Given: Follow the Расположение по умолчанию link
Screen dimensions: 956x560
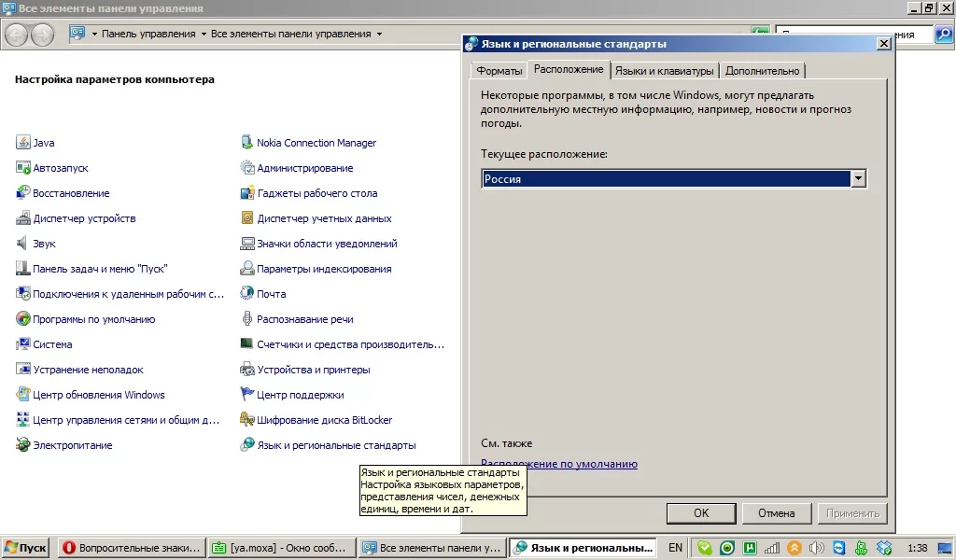Looking at the screenshot, I should (559, 464).
